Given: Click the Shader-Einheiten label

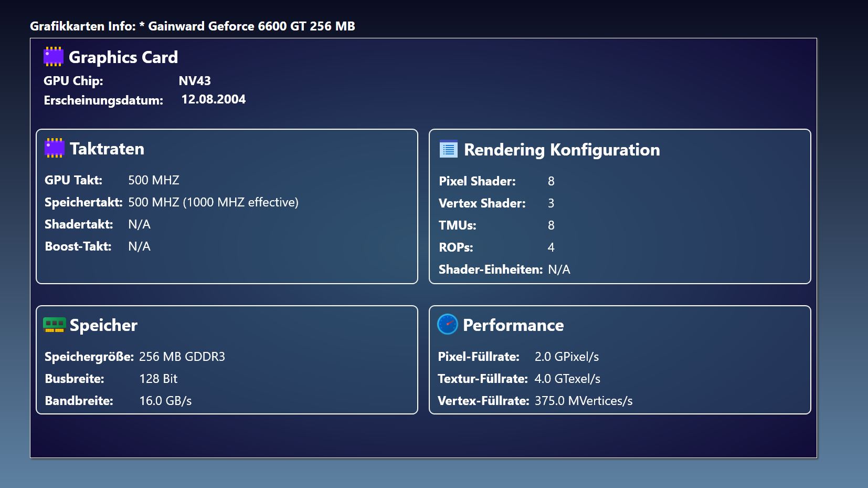Looking at the screenshot, I should click(491, 269).
